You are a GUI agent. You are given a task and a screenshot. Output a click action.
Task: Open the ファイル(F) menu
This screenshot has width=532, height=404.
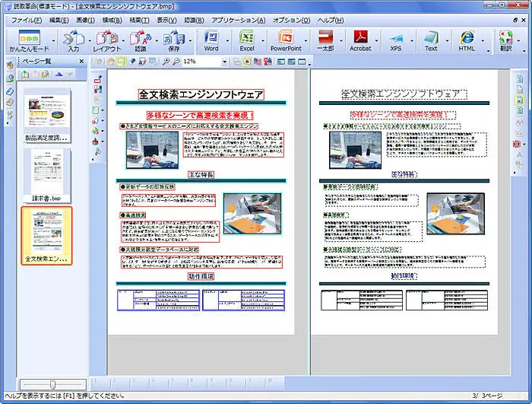tap(27, 19)
